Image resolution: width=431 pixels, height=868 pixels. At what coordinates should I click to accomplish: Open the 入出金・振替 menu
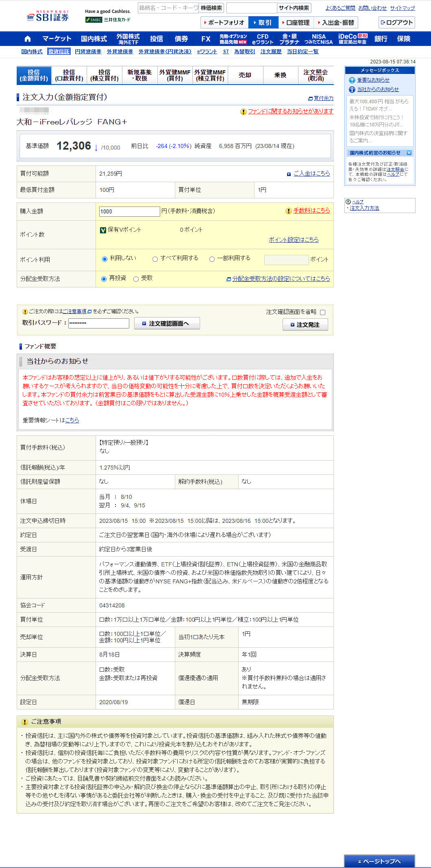(335, 23)
